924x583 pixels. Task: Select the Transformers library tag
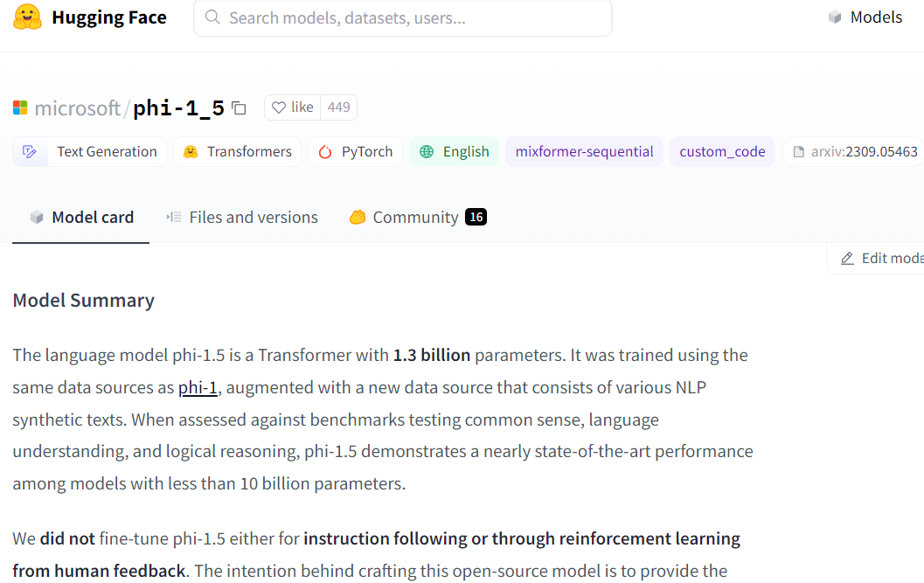pyautogui.click(x=238, y=151)
